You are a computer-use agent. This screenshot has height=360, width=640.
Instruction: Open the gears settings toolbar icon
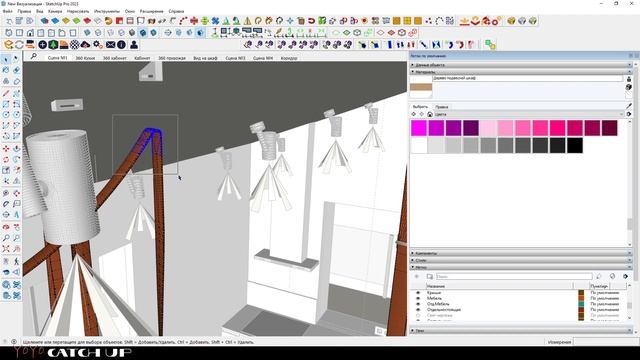tap(98, 44)
